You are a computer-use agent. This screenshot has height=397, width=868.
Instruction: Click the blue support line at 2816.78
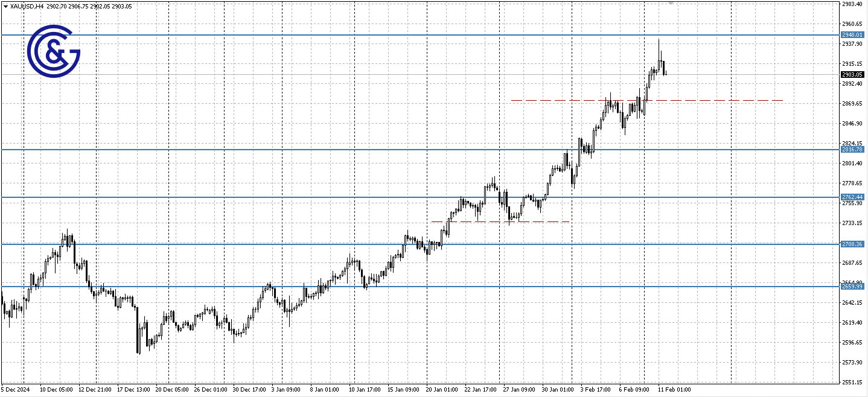(362, 148)
